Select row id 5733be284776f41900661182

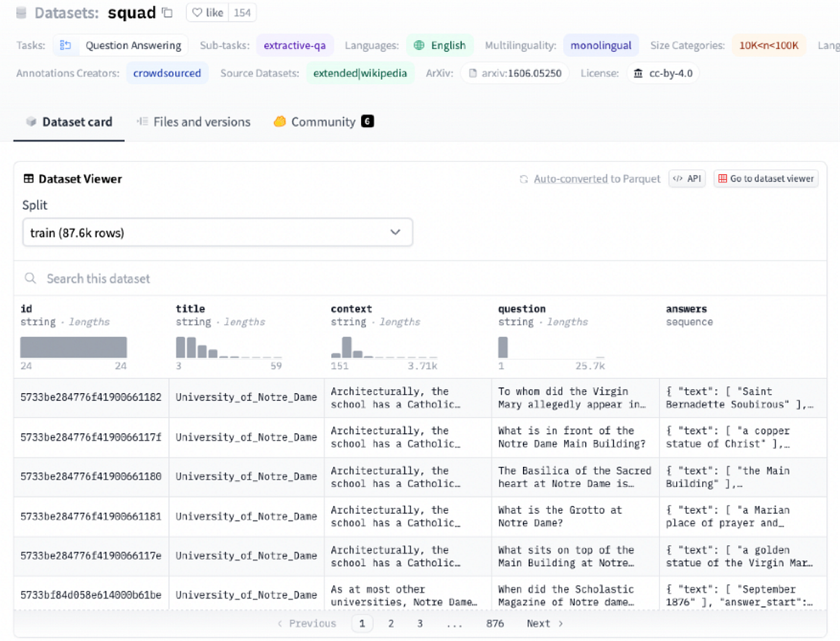click(x=91, y=397)
